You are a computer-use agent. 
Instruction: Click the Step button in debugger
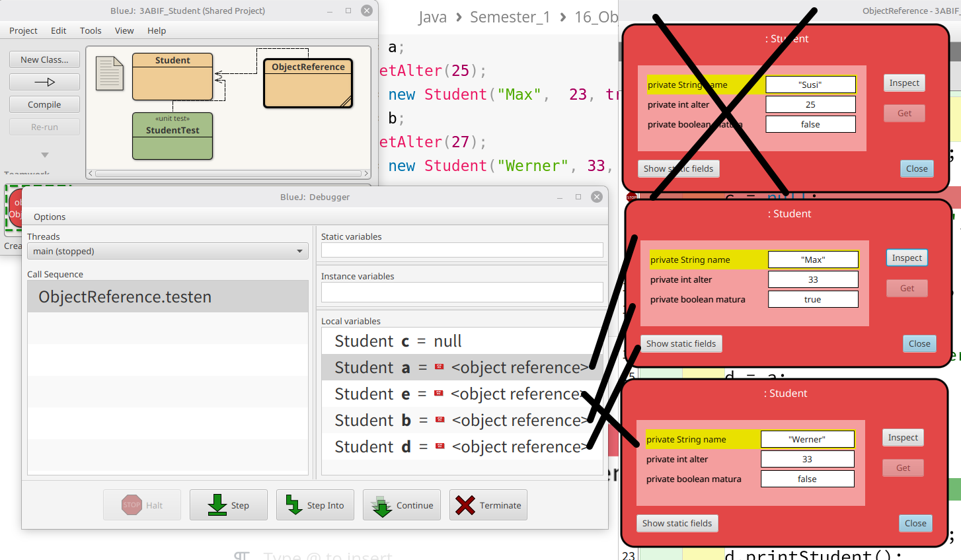point(228,505)
